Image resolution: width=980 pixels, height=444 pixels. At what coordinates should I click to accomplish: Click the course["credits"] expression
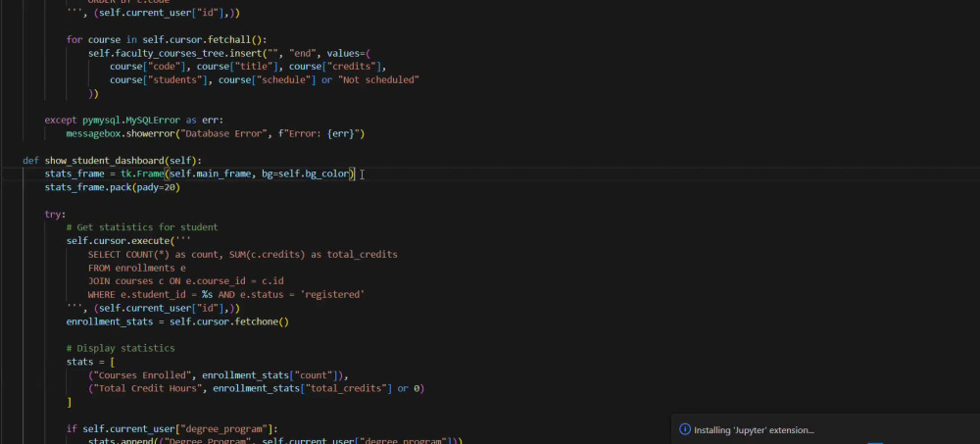click(334, 67)
